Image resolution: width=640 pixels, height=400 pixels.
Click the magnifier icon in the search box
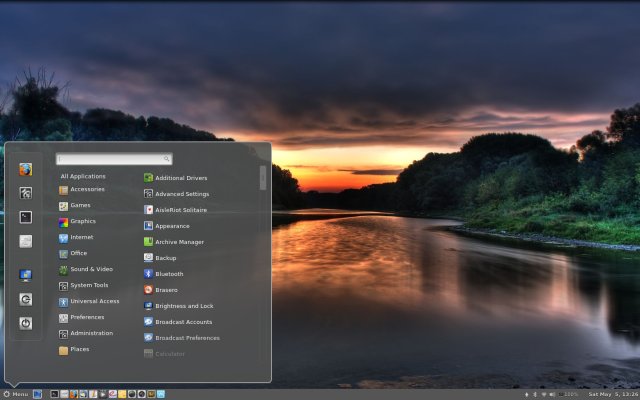click(167, 159)
